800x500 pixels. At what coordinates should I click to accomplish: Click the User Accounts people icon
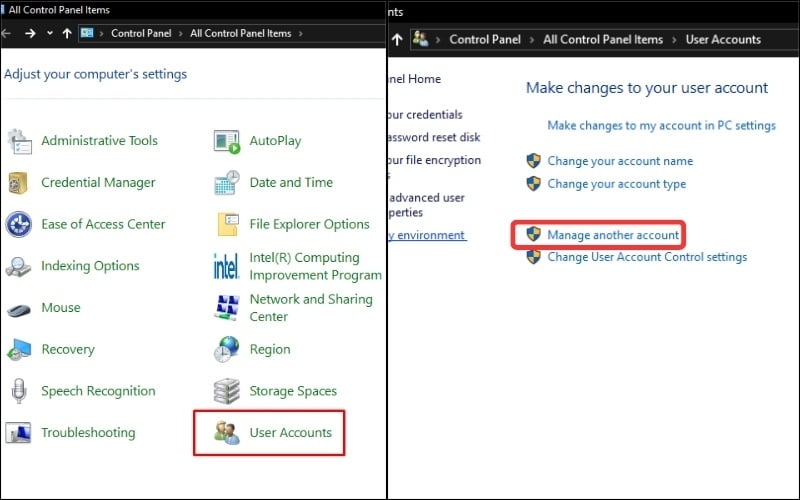coord(227,433)
